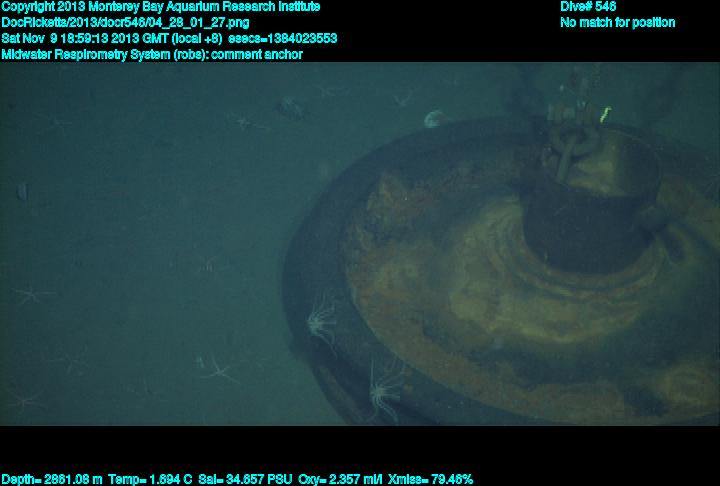Screen dimensions: 720x486
Task: Select the timestamp Sat Nov 9 18:59:13 2013 GMT
Action: [x=86, y=38]
